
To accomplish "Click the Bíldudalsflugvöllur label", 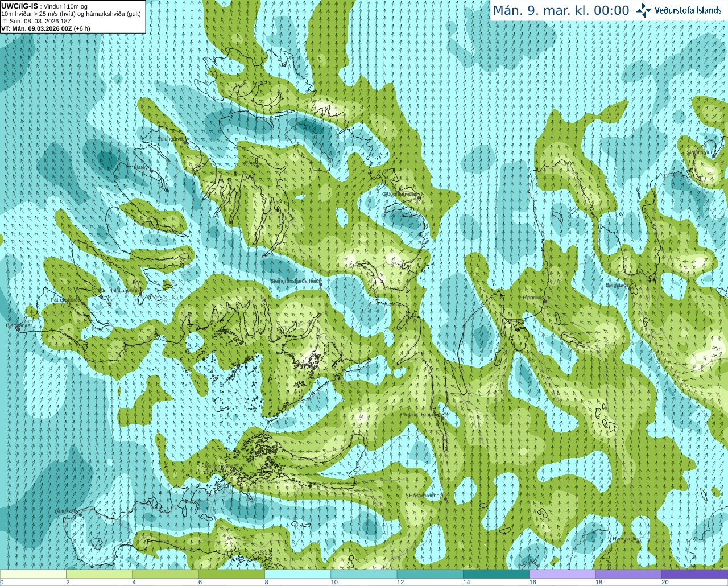I will (x=118, y=290).
